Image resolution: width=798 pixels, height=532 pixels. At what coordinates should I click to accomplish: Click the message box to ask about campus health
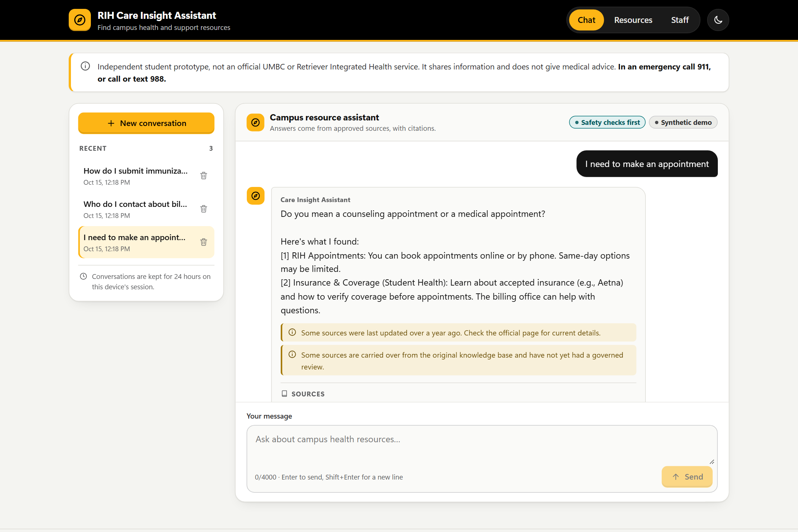(482, 445)
